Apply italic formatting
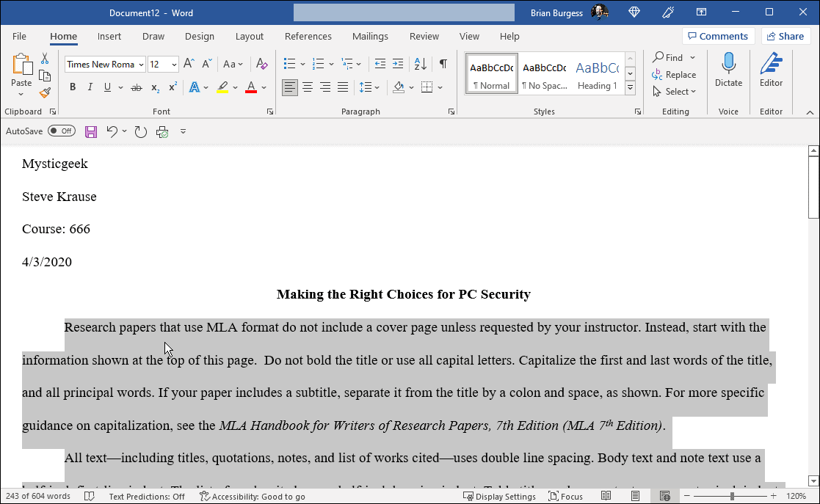Image resolution: width=820 pixels, height=504 pixels. pyautogui.click(x=90, y=87)
